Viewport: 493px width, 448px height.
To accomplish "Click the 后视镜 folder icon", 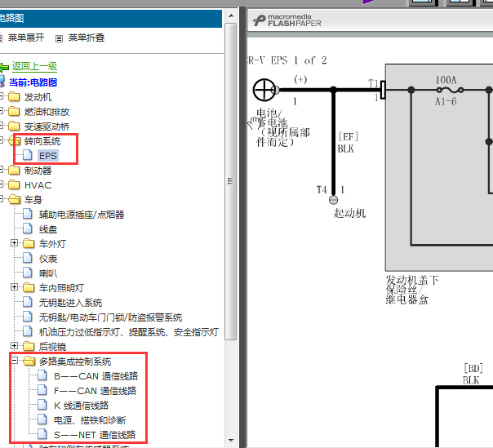I will point(29,346).
